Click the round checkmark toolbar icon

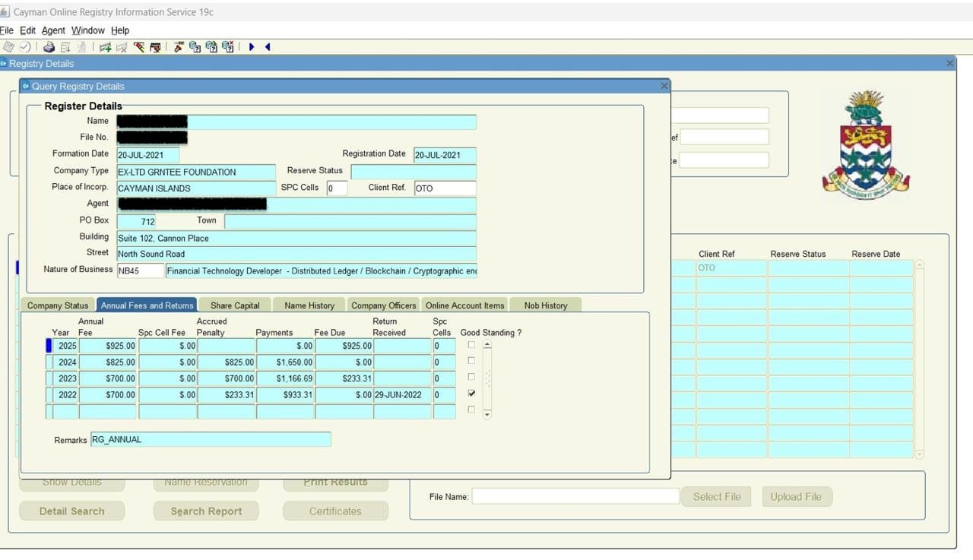coord(25,47)
